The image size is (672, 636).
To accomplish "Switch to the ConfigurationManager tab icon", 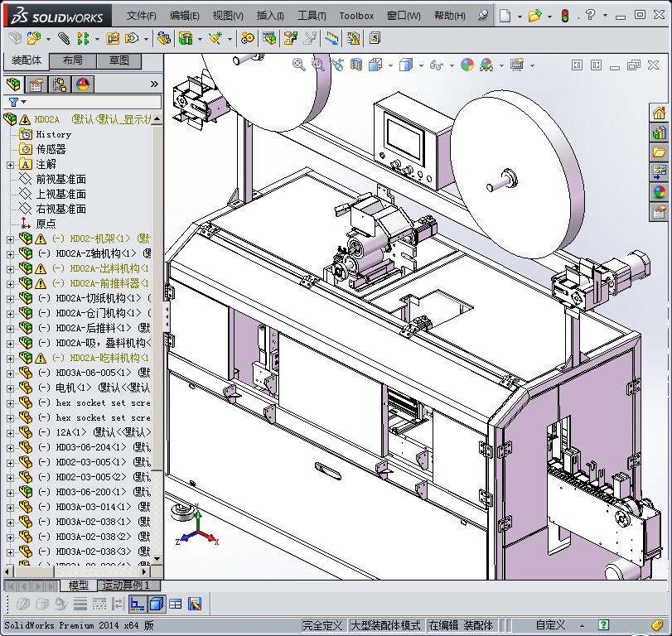I will [x=59, y=84].
